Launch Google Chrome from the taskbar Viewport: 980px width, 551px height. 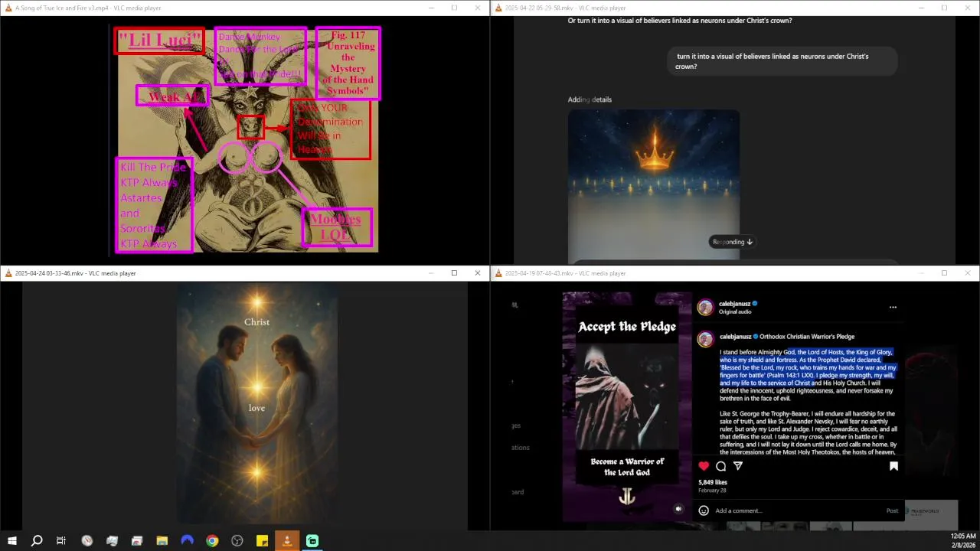[x=212, y=540]
